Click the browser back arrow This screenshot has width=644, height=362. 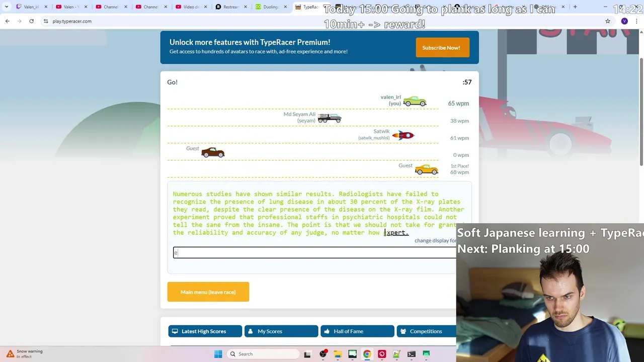tap(7, 21)
